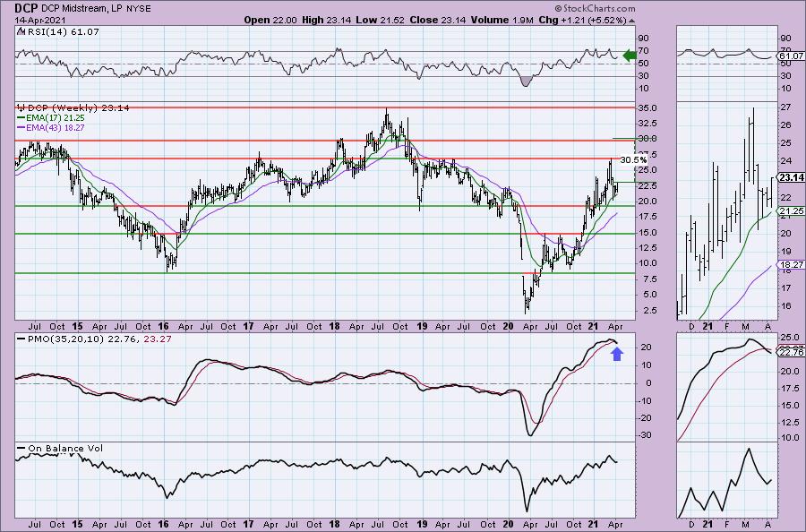The width and height of the screenshot is (806, 532).
Task: Click the 2.5 price axis label
Action: tap(651, 311)
